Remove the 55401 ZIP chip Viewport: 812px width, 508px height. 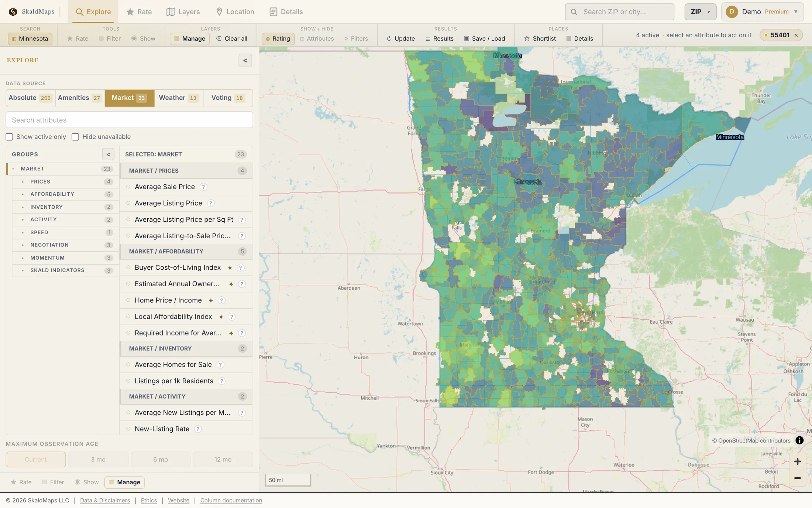pyautogui.click(x=796, y=35)
